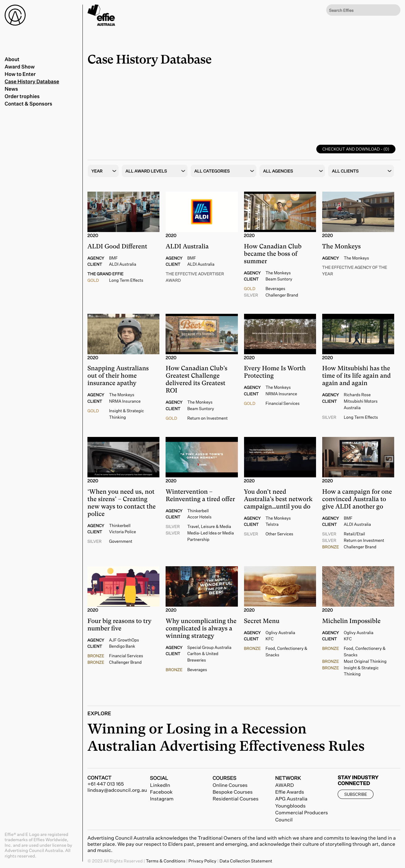Open the ALDI logo case thumbnail
Screen dimensions: 405x868
[x=201, y=212]
